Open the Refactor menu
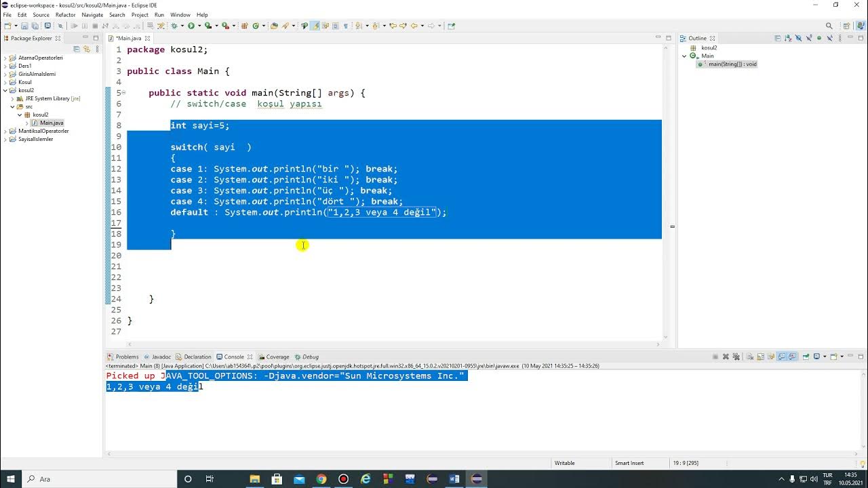 65,14
